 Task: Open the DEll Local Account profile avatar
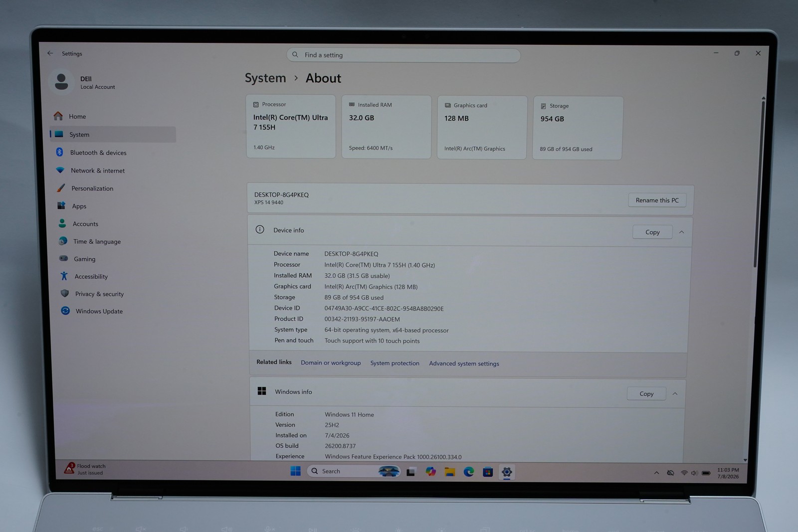61,82
